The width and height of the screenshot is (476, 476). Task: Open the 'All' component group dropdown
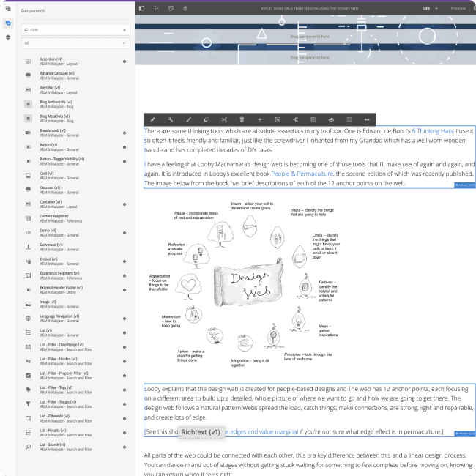(75, 43)
